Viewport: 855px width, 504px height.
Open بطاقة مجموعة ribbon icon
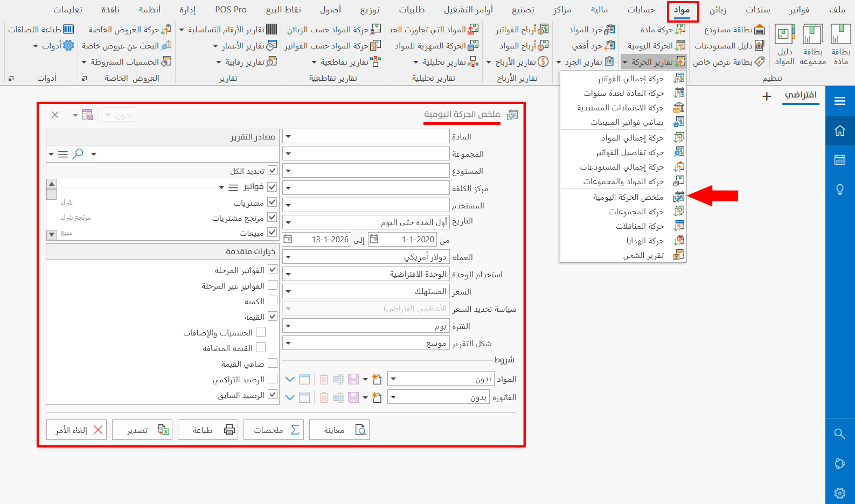point(813,44)
